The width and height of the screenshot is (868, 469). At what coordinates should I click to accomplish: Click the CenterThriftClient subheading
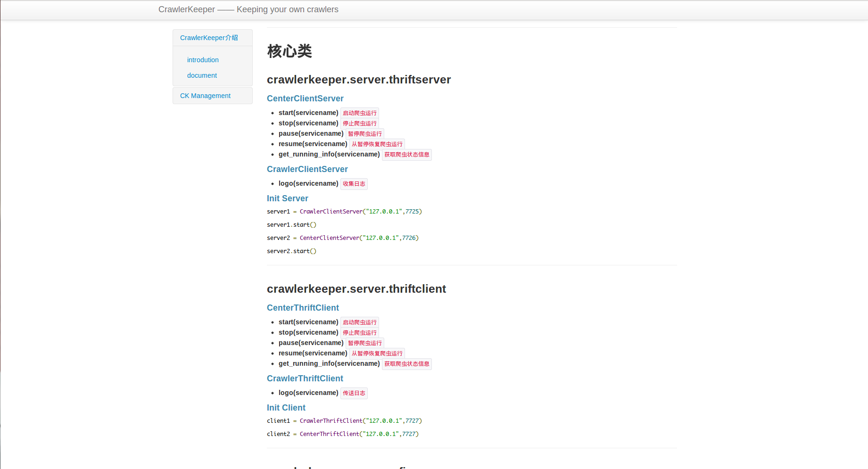303,308
